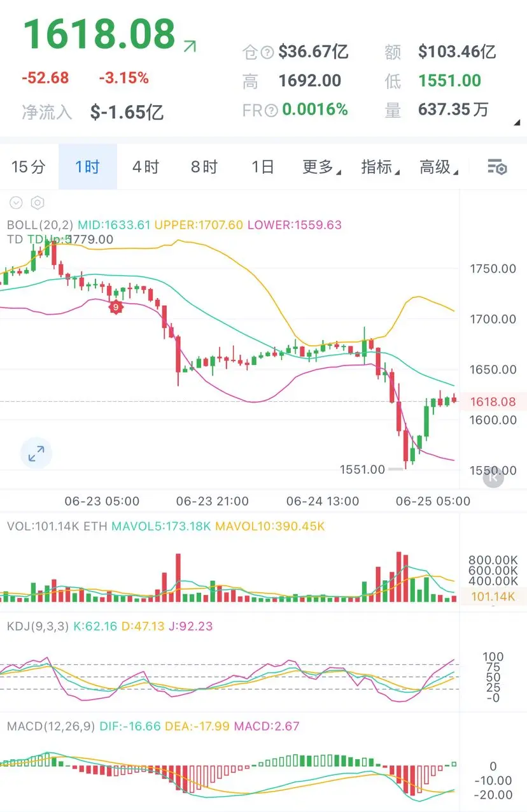
Task: Tap the 1551.00 low value in stats
Action: 449,81
